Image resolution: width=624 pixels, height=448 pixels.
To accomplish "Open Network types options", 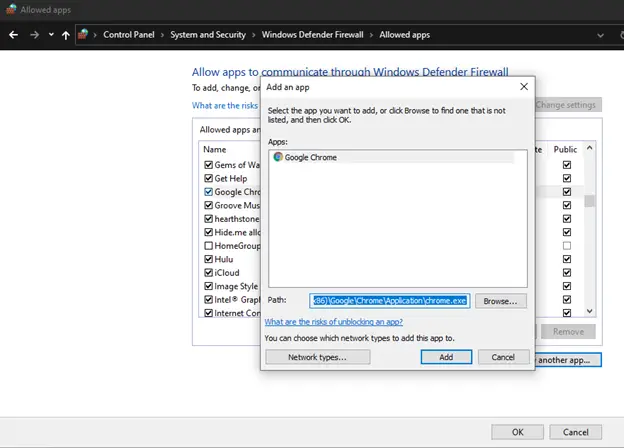I will click(318, 357).
